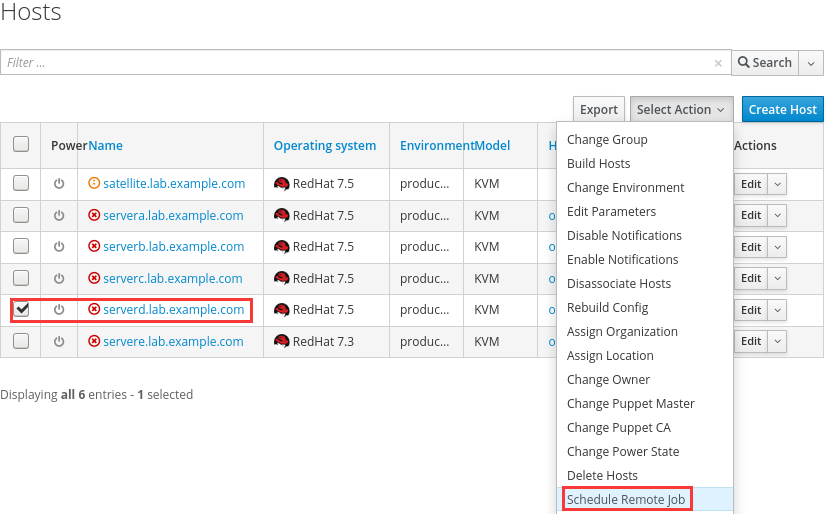Uncheck the serverd.lab.example.com checkbox
Image resolution: width=828 pixels, height=514 pixels.
[21, 310]
